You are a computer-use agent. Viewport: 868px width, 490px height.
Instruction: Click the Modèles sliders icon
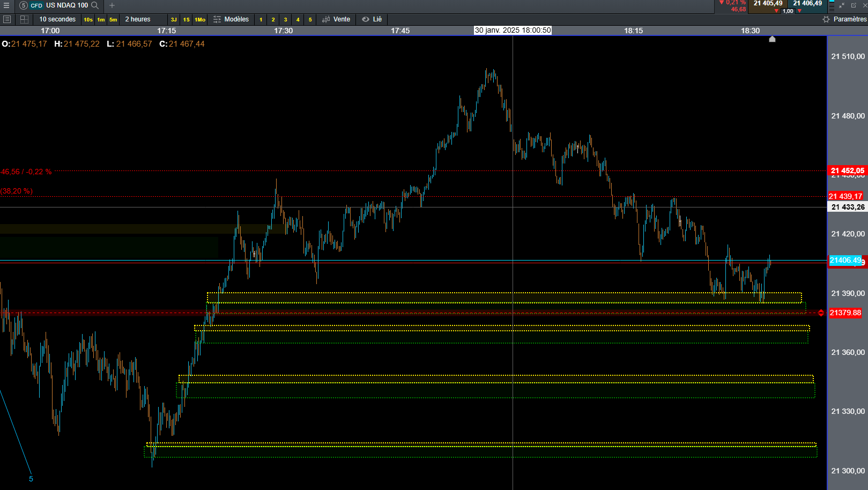[x=217, y=19]
